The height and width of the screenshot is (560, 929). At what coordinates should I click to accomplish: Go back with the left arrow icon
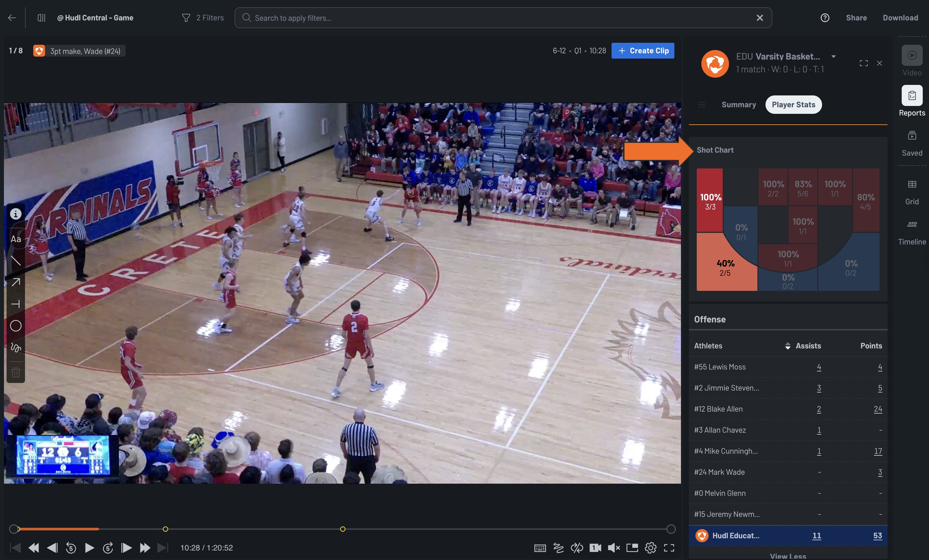tap(12, 18)
